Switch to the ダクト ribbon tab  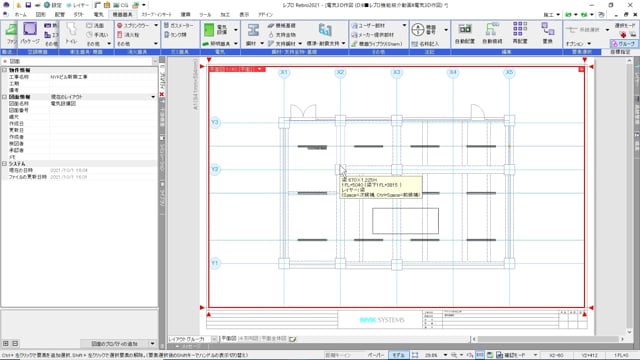tap(78, 14)
